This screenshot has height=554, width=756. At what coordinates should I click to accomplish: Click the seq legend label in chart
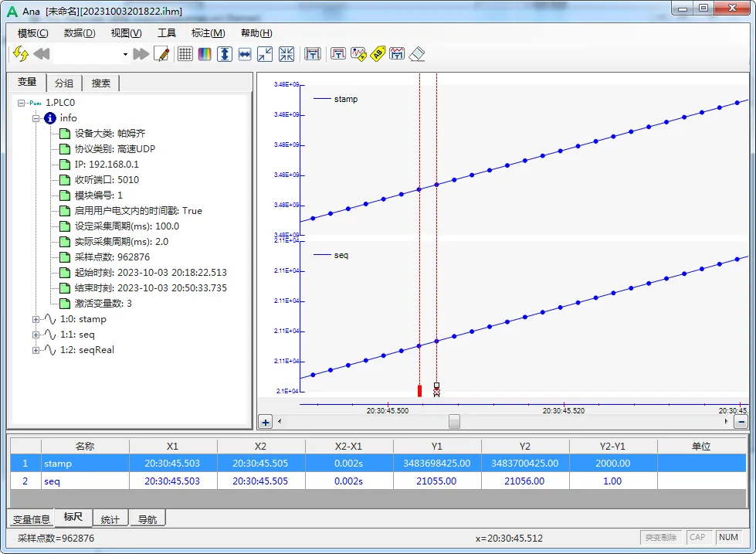[341, 255]
